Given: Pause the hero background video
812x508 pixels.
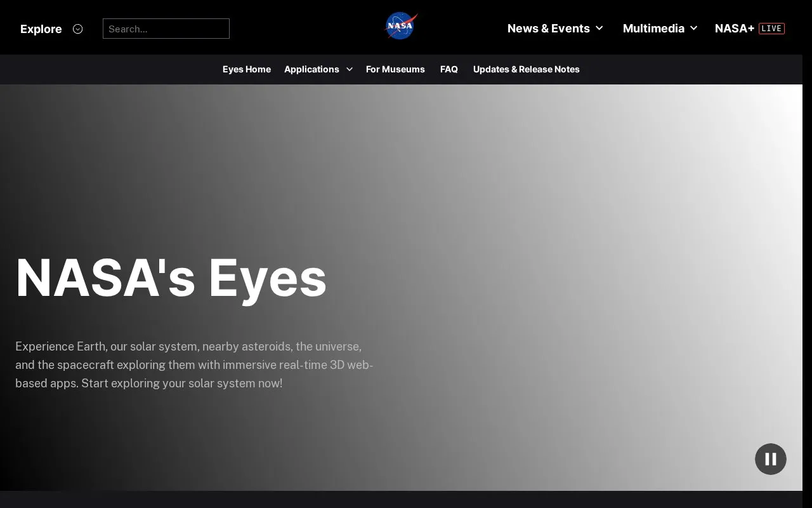Looking at the screenshot, I should [770, 458].
